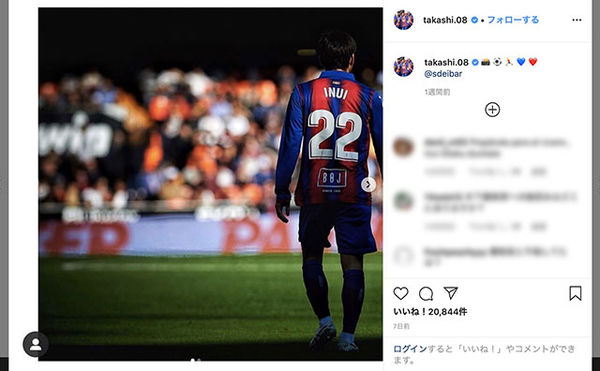The width and height of the screenshot is (600, 371).
Task: Click the 1週間前 caption timestamp
Action: (x=437, y=92)
